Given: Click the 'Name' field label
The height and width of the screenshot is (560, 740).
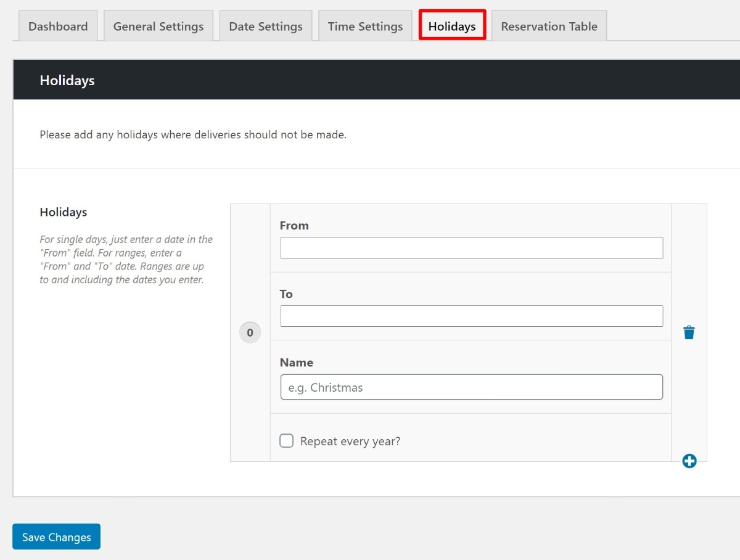Looking at the screenshot, I should 297,363.
